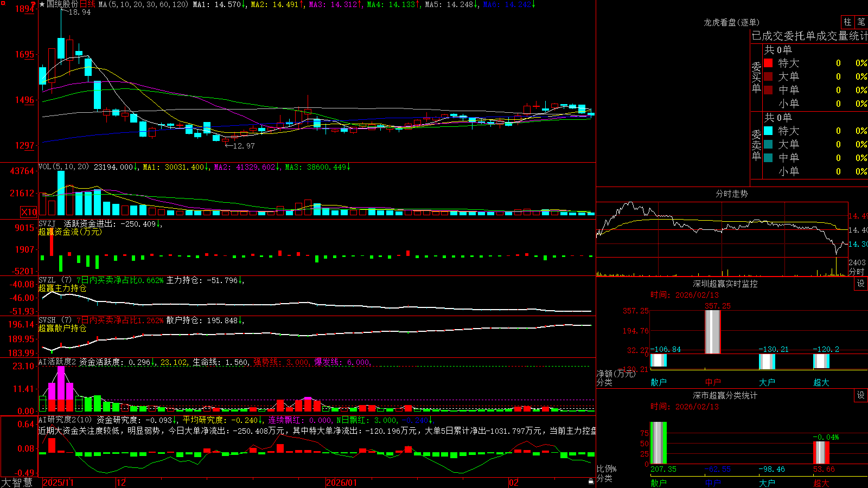The width and height of the screenshot is (868, 488).
Task: Click the VOL(5,10,20) indicator label
Action: (x=64, y=167)
